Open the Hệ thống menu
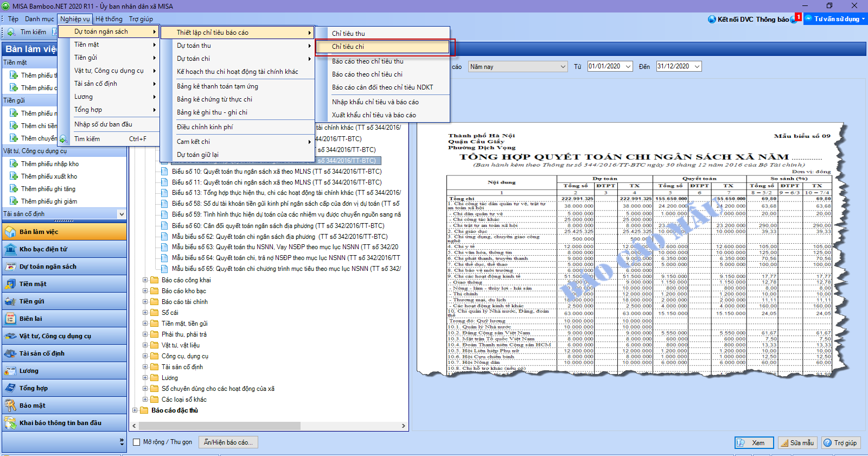Screen dimensions: 868x456 coord(109,19)
